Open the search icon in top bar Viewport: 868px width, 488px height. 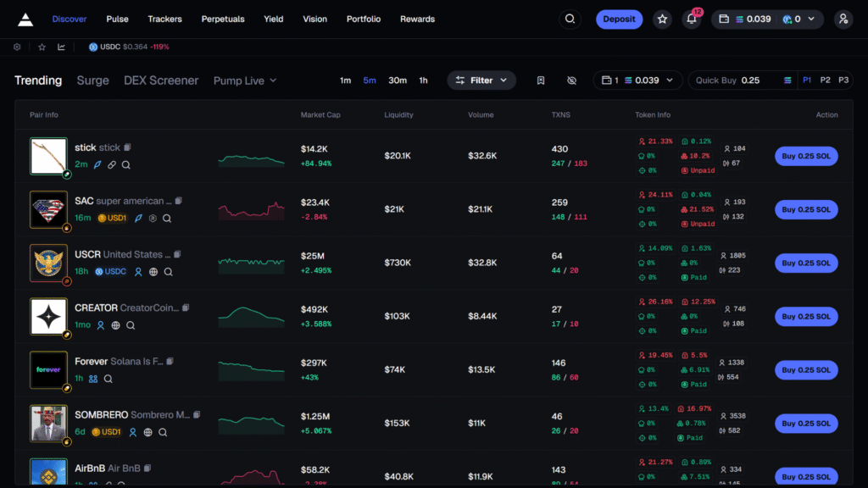point(570,19)
